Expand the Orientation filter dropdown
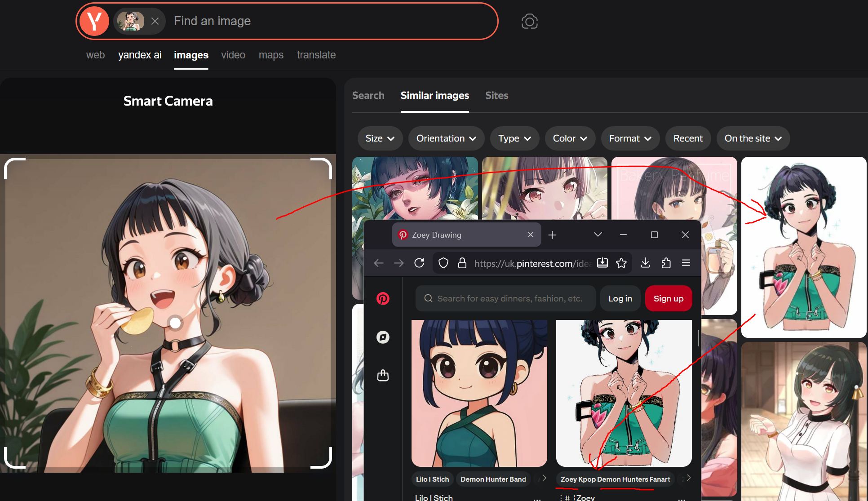The image size is (868, 501). tap(446, 138)
